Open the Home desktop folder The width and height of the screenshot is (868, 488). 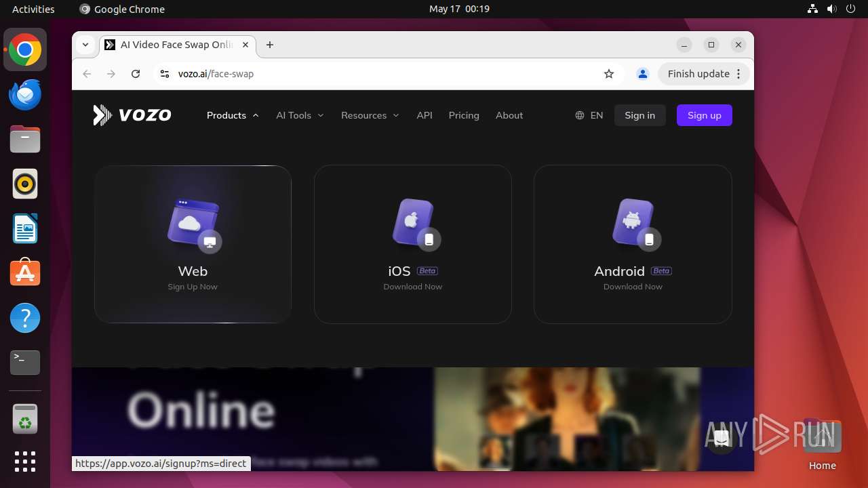[x=822, y=445]
